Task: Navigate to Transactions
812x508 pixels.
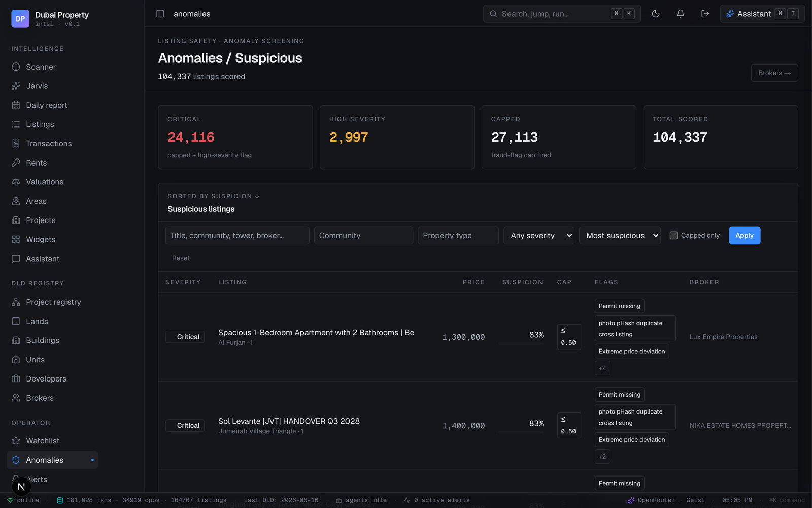Action: 53,144
